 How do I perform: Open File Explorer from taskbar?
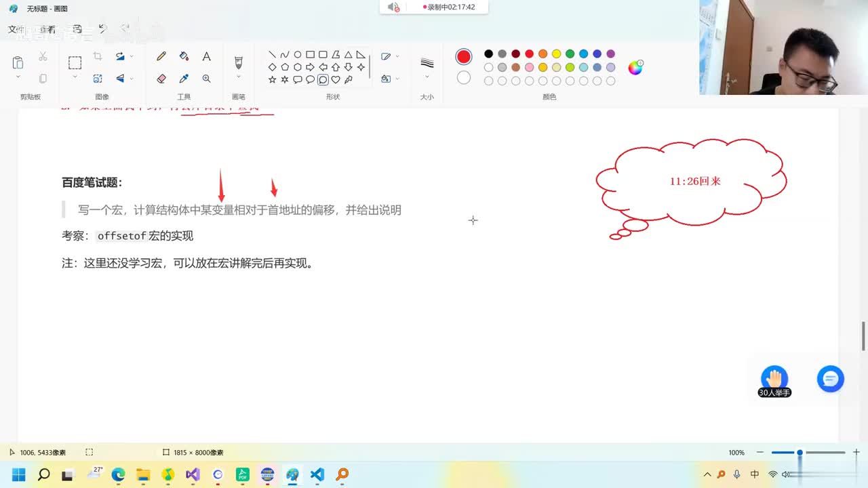pyautogui.click(x=143, y=474)
